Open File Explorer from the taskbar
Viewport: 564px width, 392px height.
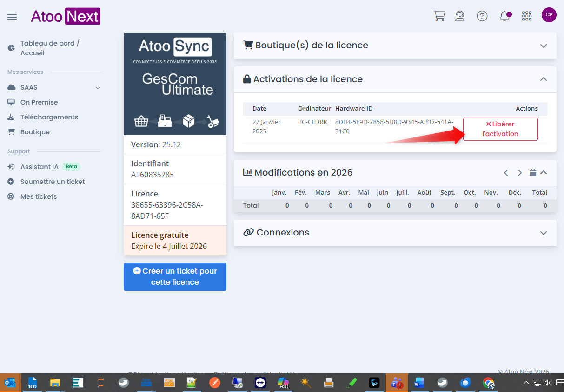pyautogui.click(x=55, y=383)
